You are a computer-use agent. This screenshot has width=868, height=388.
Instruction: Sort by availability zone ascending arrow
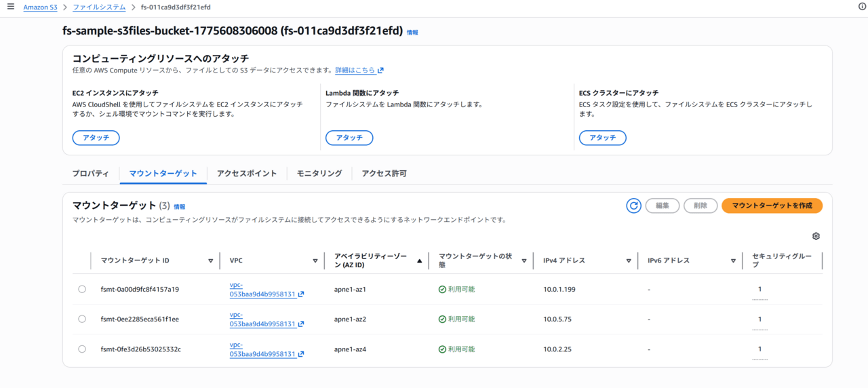click(x=419, y=260)
